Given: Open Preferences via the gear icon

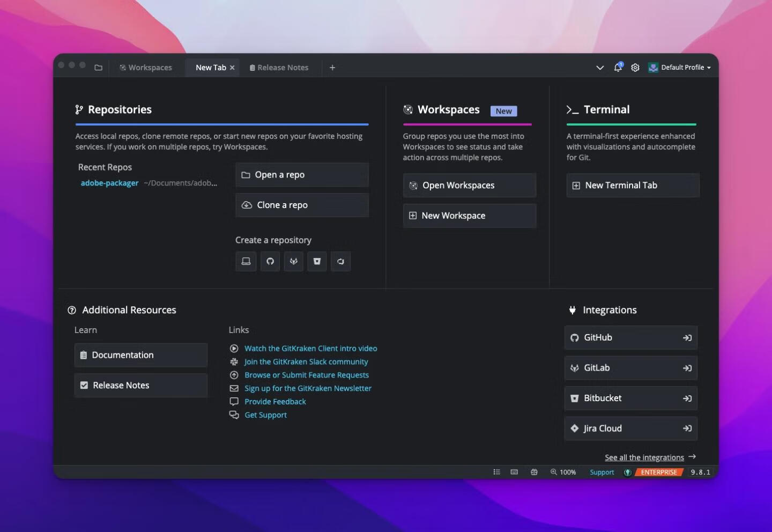Looking at the screenshot, I should (x=635, y=68).
